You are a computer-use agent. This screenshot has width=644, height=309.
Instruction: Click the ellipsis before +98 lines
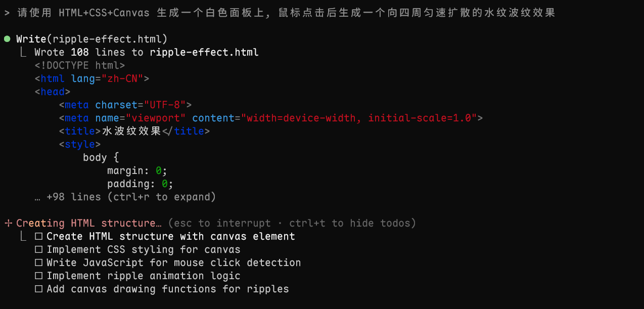point(37,197)
